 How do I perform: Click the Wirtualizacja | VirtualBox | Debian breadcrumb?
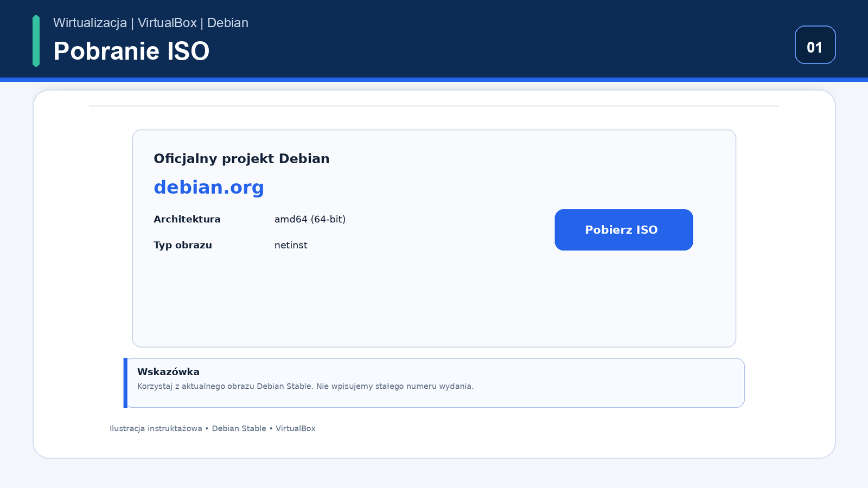click(x=151, y=23)
